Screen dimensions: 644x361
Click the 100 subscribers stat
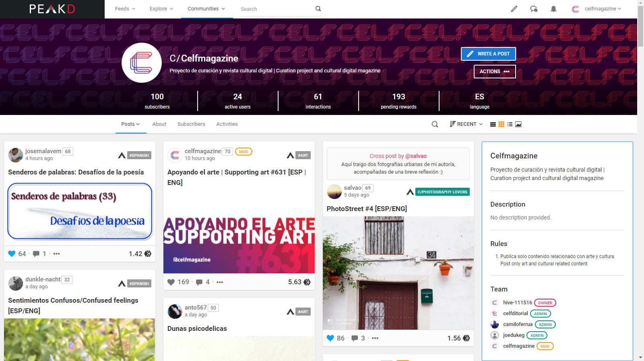pos(157,101)
